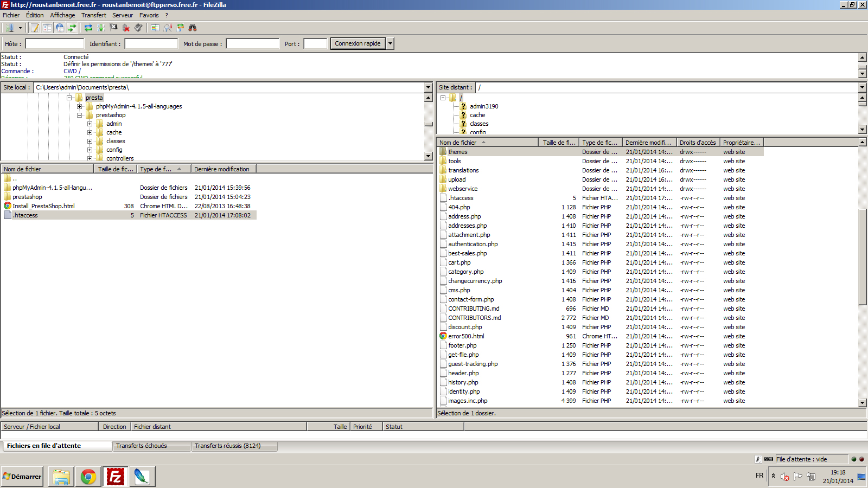Open the directory listing filters dialog
The height and width of the screenshot is (488, 868).
(x=155, y=28)
